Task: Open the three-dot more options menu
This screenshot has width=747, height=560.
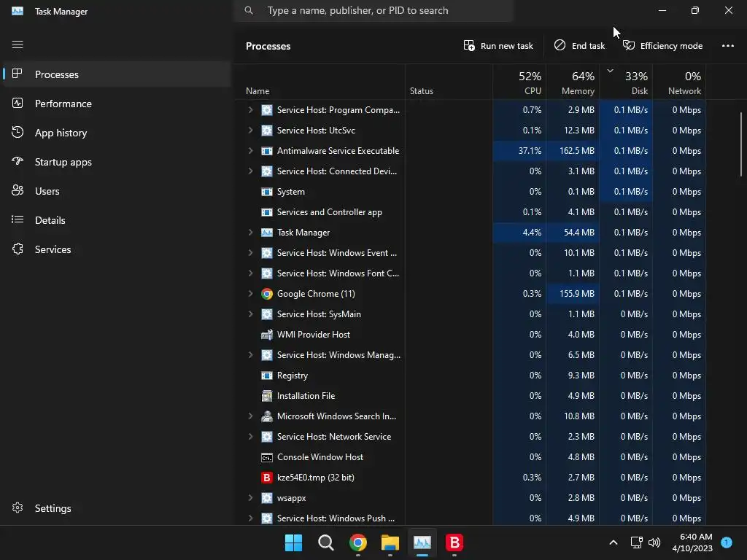Action: point(727,46)
